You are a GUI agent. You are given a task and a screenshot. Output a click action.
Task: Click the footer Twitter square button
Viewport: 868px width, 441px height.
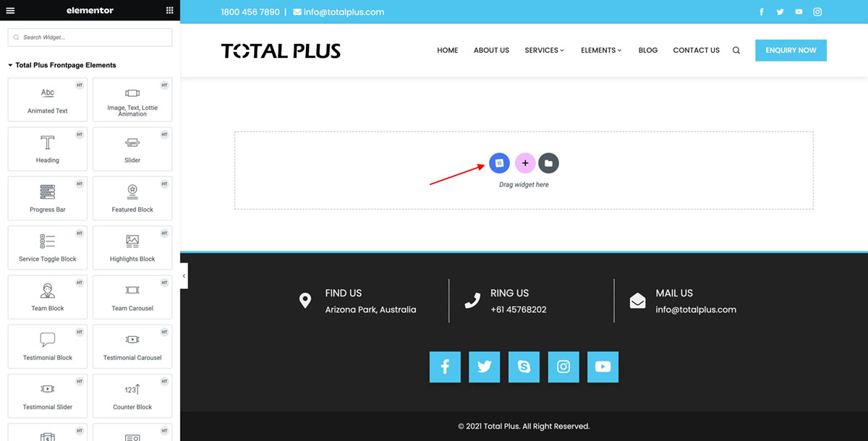pyautogui.click(x=485, y=367)
